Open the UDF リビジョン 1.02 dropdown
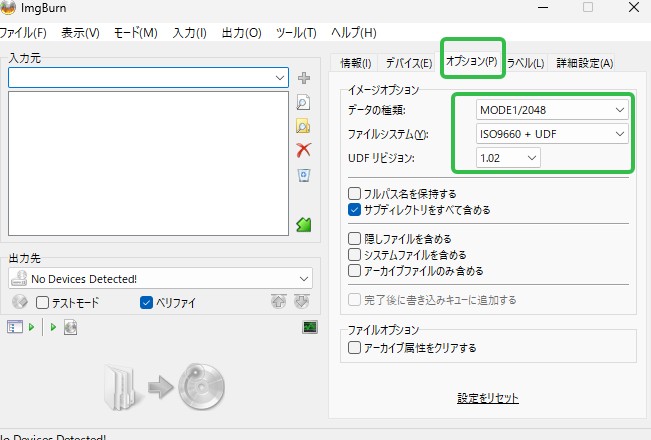651x440 pixels. coord(508,158)
